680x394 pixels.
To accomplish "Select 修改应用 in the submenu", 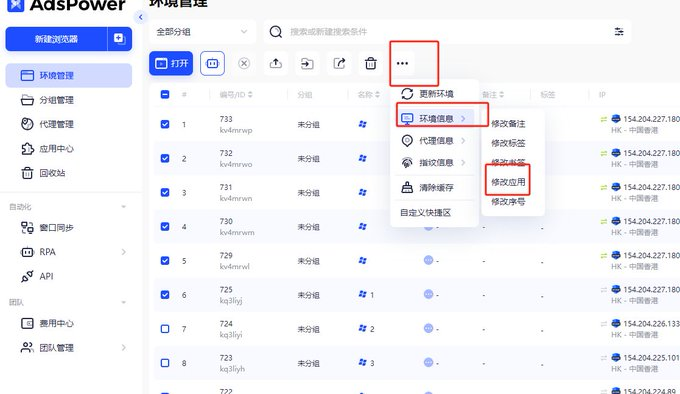I will 508,182.
